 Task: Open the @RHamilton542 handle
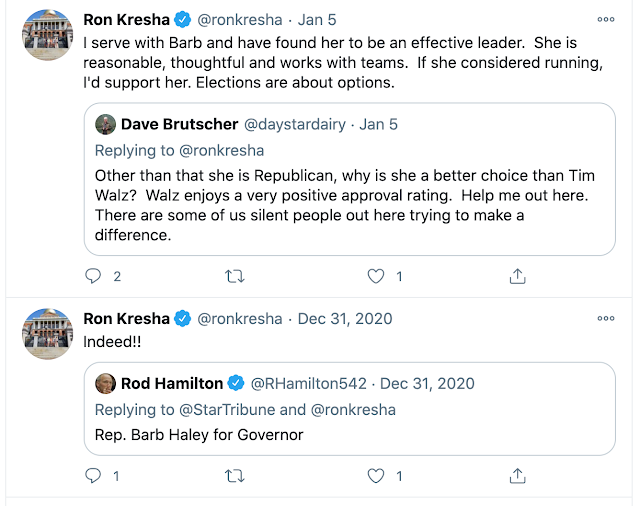click(x=310, y=383)
